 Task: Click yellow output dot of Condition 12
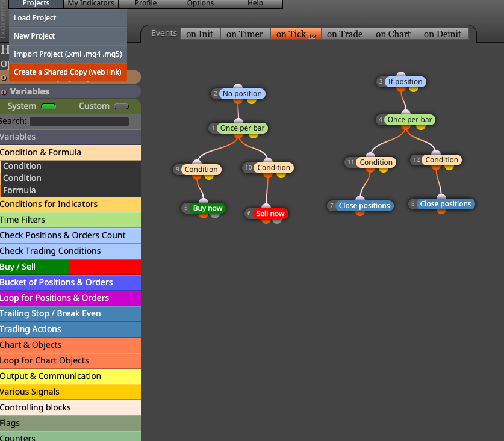coord(449,167)
